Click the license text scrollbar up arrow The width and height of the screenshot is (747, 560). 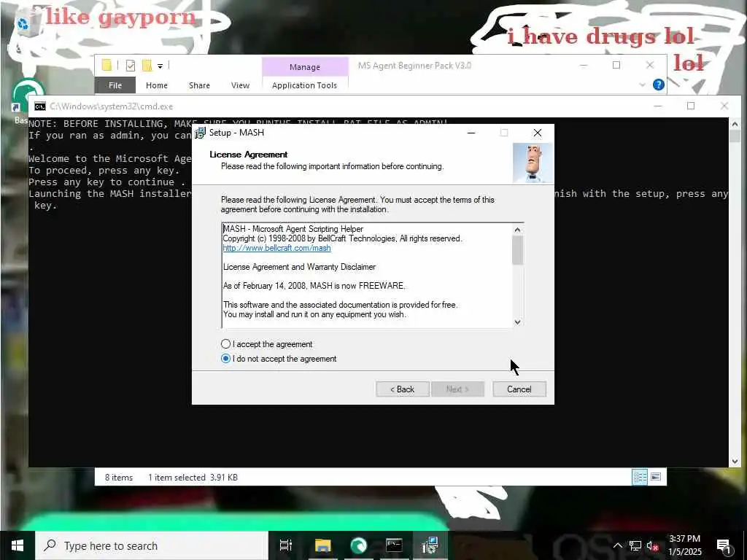pos(518,230)
